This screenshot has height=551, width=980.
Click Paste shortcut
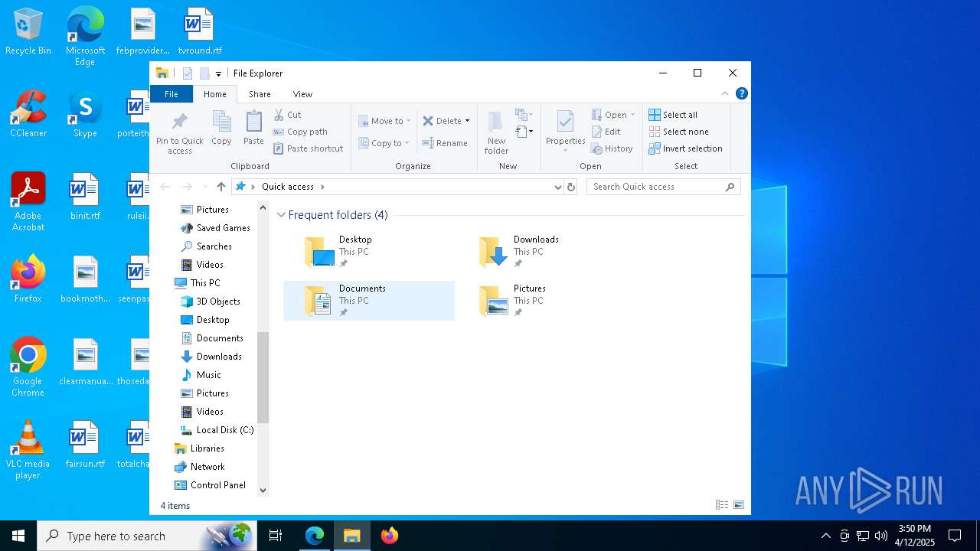[x=308, y=148]
